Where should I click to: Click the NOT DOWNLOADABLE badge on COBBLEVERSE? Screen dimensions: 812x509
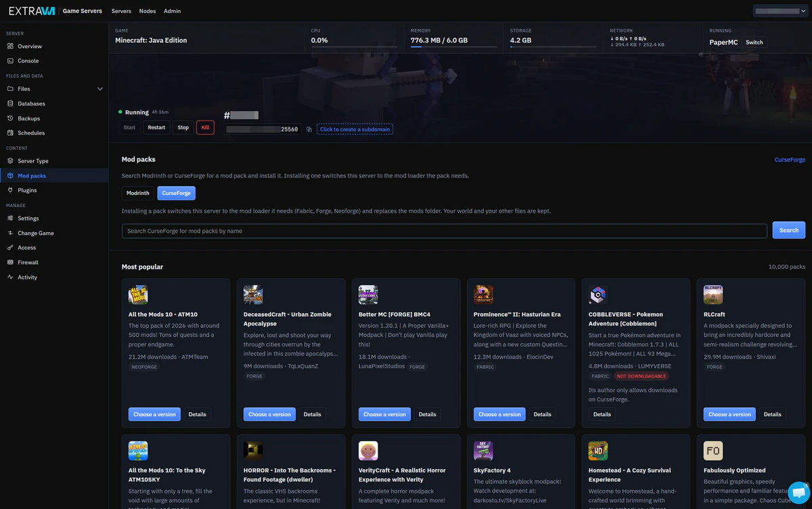point(641,376)
